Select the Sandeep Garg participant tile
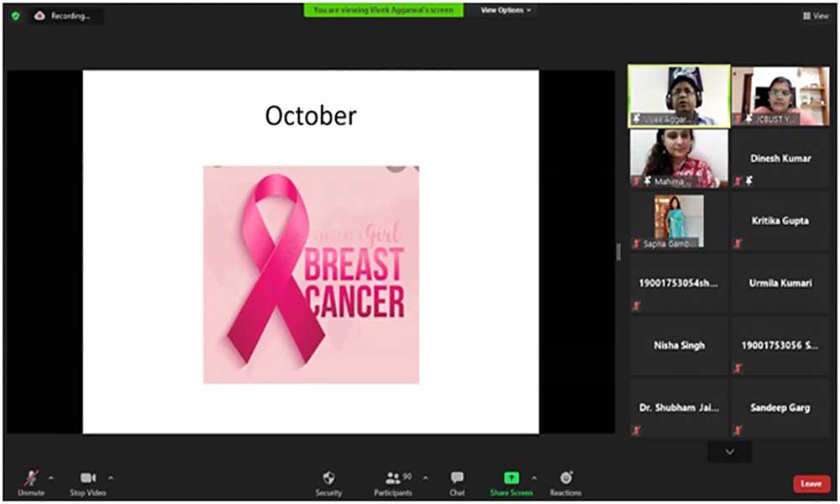840x504 pixels. [780, 408]
